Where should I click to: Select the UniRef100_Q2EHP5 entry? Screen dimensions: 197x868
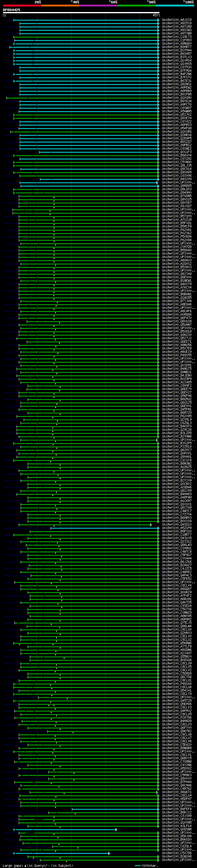(177, 139)
